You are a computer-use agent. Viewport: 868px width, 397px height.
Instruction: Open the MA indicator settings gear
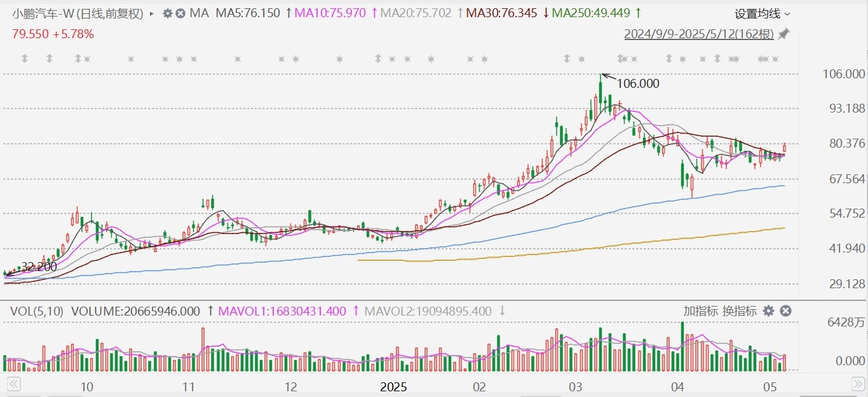pyautogui.click(x=168, y=13)
